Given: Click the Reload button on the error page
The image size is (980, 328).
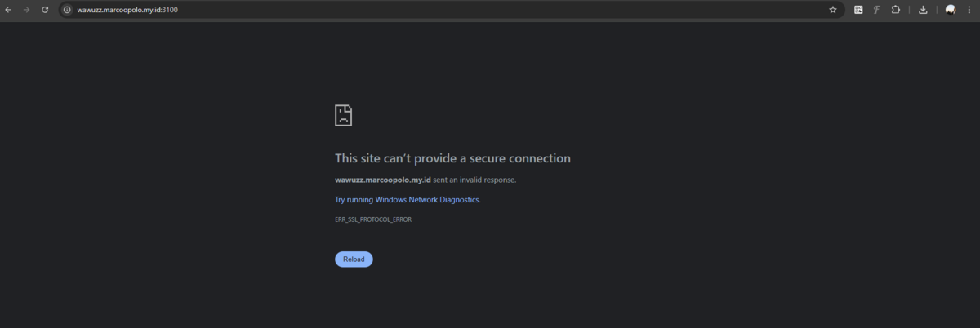Looking at the screenshot, I should click(354, 259).
